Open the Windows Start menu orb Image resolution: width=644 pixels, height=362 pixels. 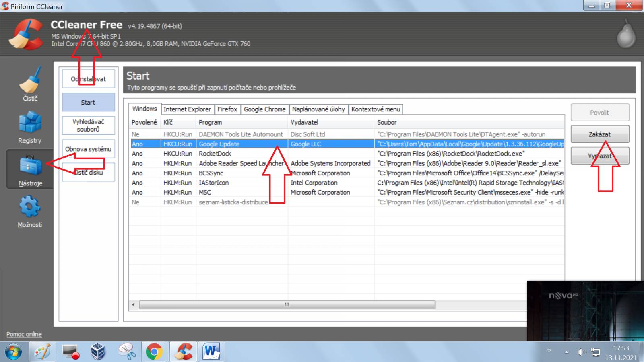click(13, 352)
